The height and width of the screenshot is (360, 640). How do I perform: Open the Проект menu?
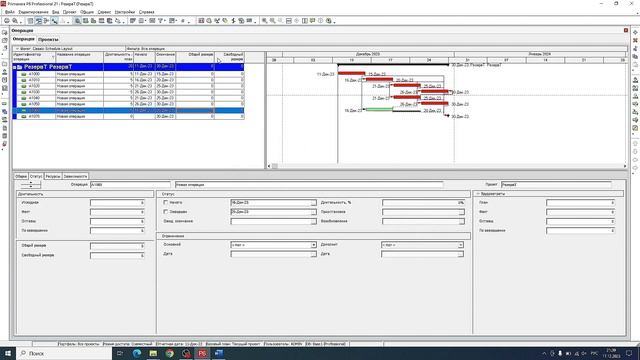tap(69, 12)
